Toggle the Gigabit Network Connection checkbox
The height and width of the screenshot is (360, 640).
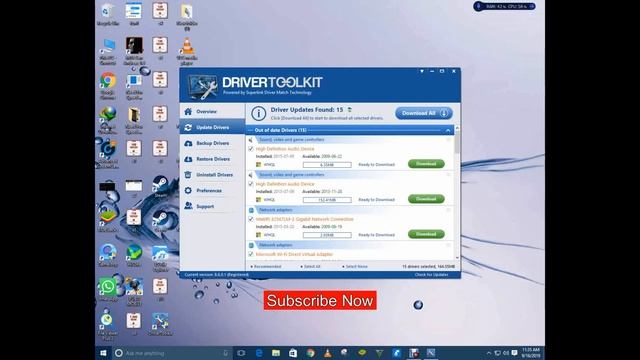pyautogui.click(x=251, y=219)
